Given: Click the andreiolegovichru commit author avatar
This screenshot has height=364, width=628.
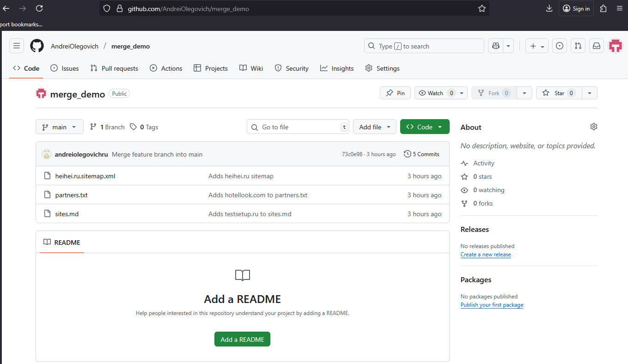Looking at the screenshot, I should tap(46, 154).
